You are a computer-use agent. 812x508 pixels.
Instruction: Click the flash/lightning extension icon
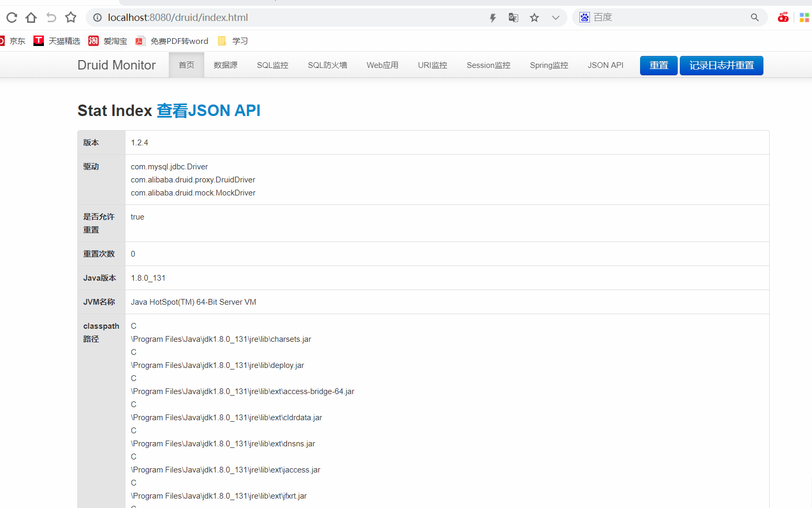point(492,17)
